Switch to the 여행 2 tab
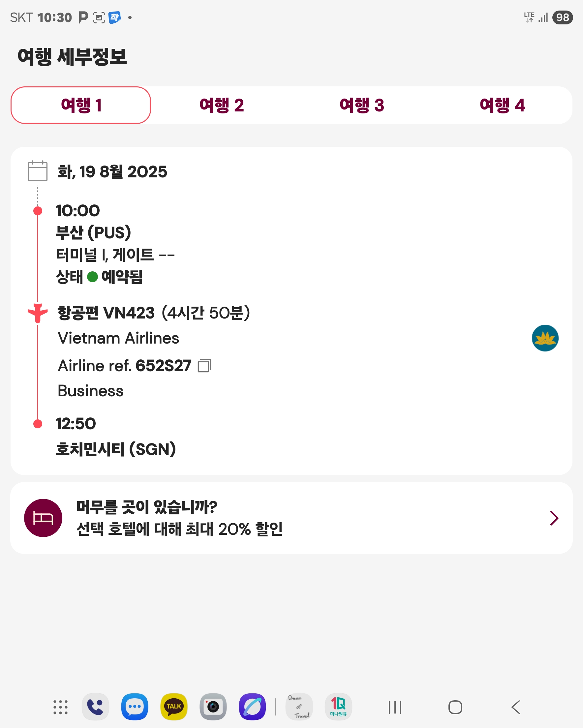Screen dimensions: 583x728 coord(222,106)
